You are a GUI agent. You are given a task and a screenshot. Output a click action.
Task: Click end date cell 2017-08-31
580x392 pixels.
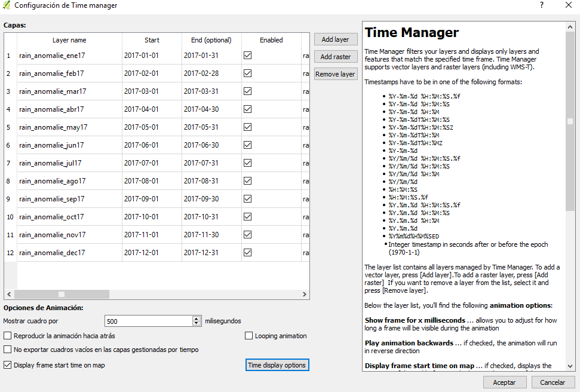pyautogui.click(x=211, y=181)
